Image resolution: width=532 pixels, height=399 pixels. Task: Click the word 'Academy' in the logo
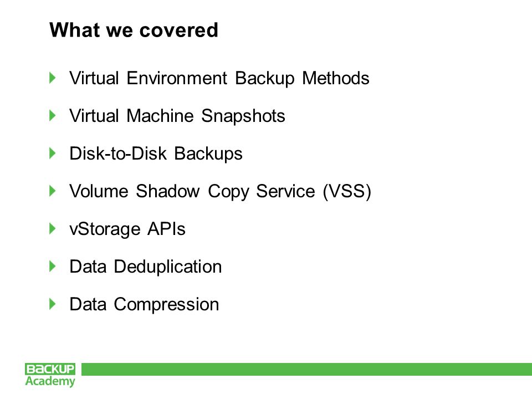[50, 381]
